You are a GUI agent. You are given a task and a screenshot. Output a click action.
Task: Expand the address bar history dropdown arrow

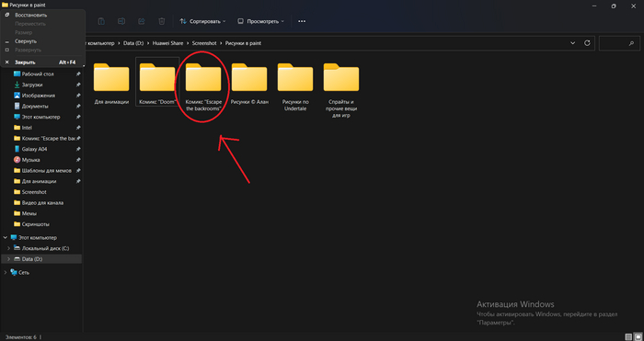pyautogui.click(x=573, y=42)
